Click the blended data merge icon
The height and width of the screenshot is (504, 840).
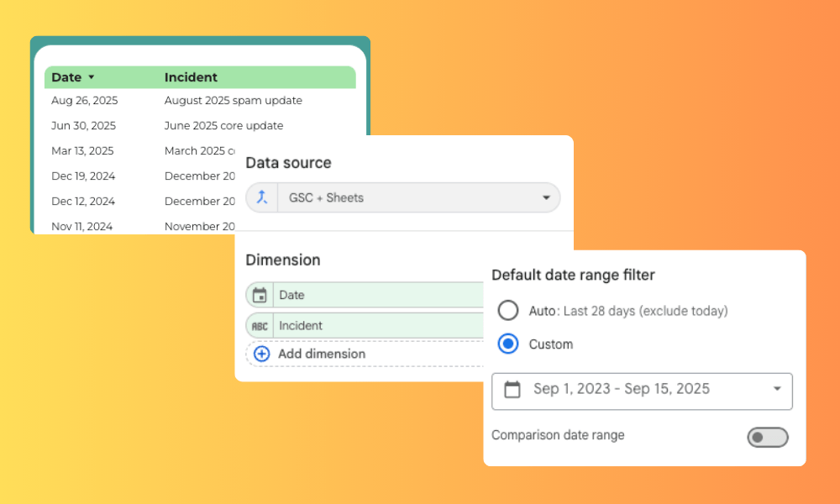point(262,197)
